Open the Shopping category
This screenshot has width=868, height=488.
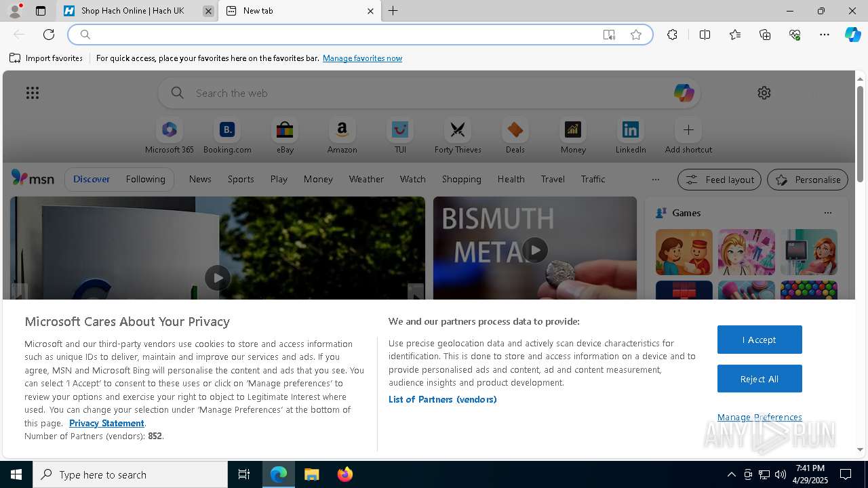[x=462, y=179]
